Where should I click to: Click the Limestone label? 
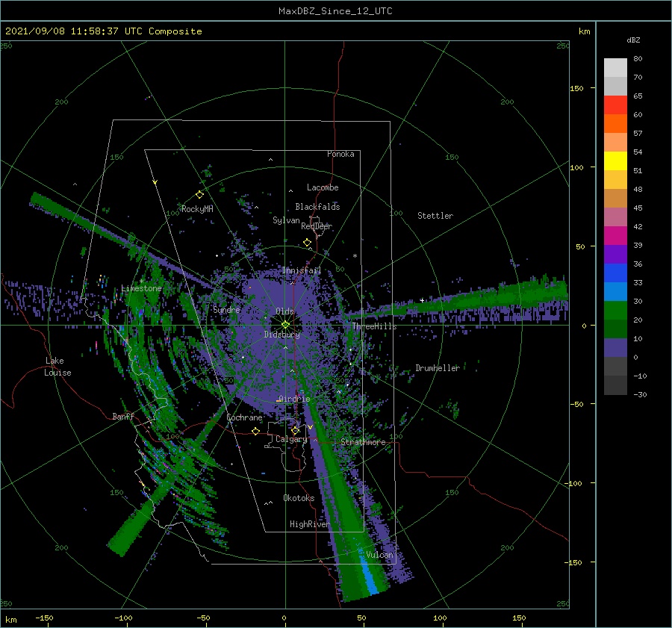[x=141, y=288]
